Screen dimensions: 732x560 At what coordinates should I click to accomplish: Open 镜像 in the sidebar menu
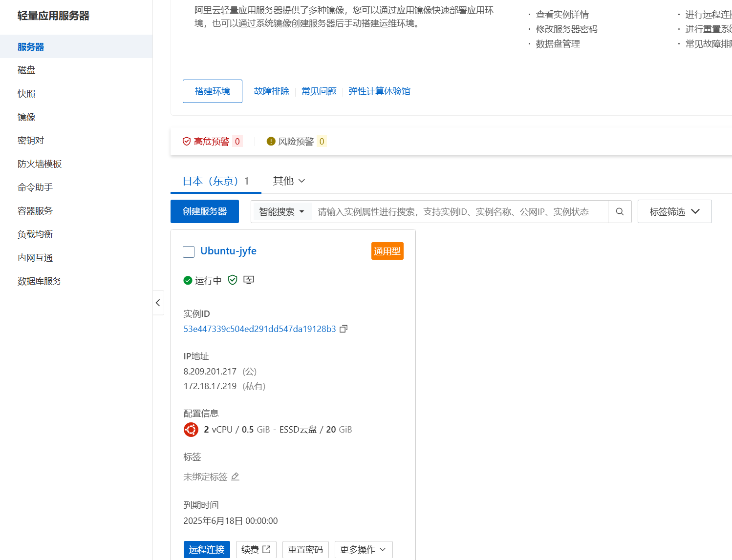point(26,117)
